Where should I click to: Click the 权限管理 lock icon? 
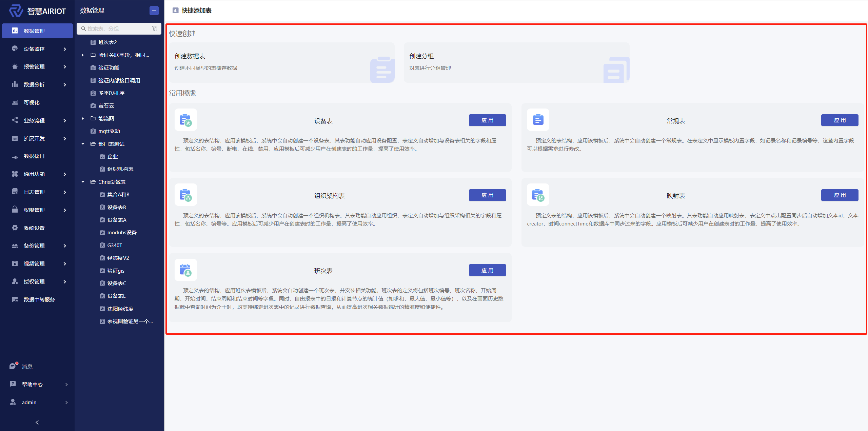pos(15,210)
